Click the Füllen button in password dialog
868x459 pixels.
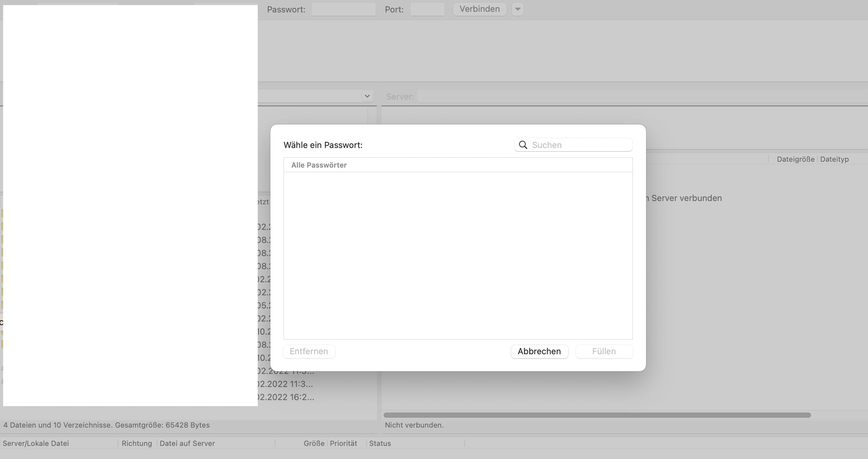[x=604, y=351]
